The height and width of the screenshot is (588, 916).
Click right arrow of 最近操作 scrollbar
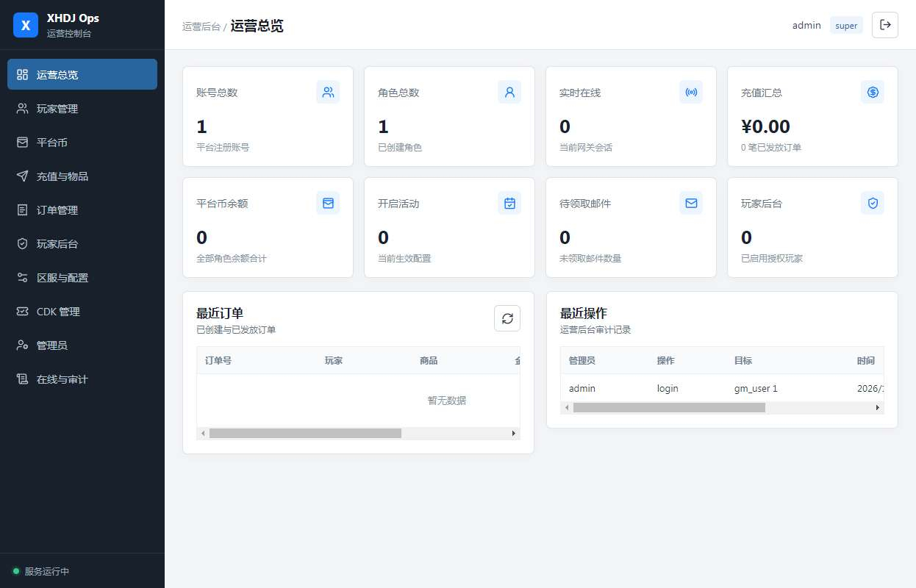tap(878, 407)
